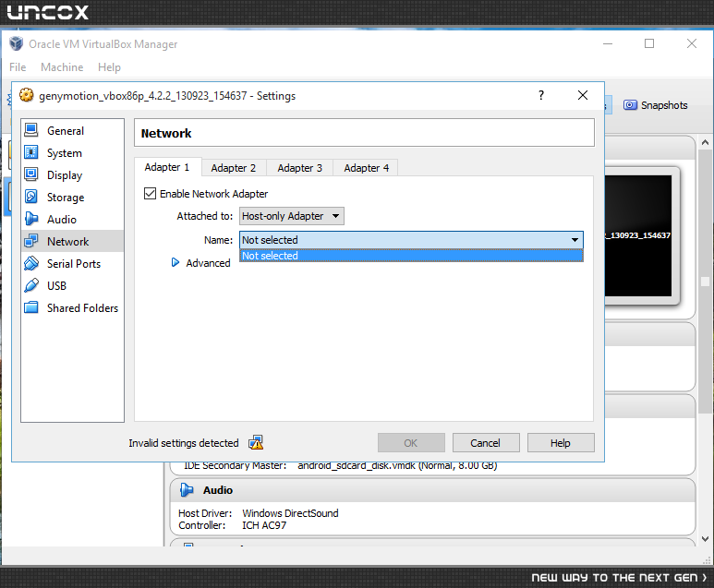Select the Display monitor icon
This screenshot has width=714, height=588.
31,174
